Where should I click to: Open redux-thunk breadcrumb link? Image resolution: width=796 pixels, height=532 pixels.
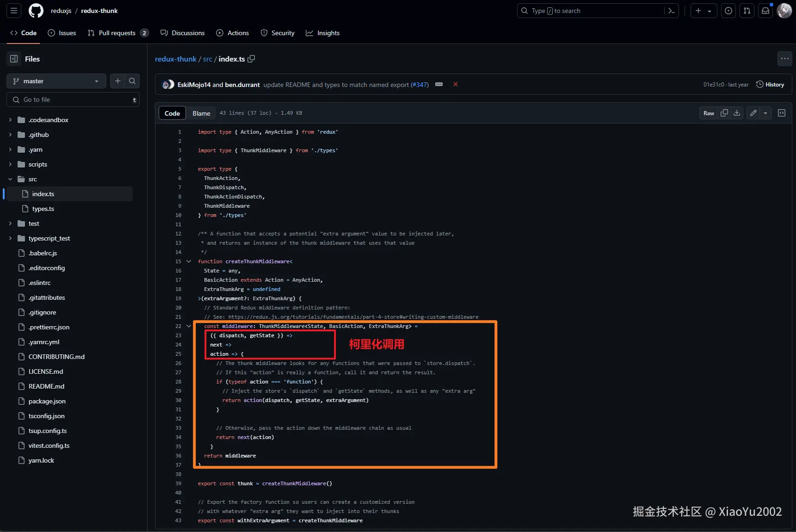(176, 59)
